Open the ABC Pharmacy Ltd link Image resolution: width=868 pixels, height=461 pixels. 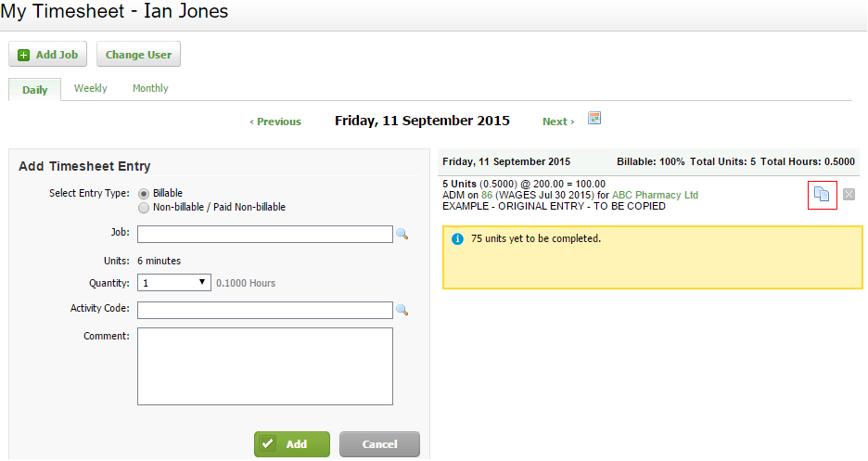pos(655,195)
